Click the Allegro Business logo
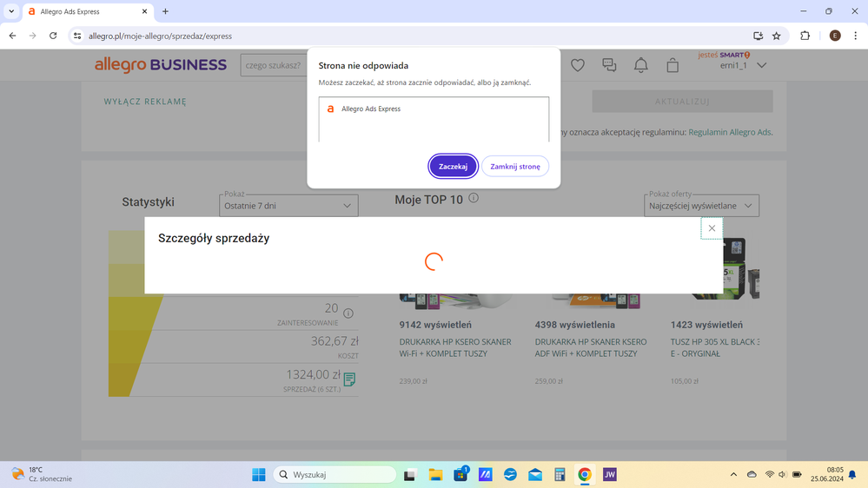The height and width of the screenshot is (488, 868). pos(161,65)
